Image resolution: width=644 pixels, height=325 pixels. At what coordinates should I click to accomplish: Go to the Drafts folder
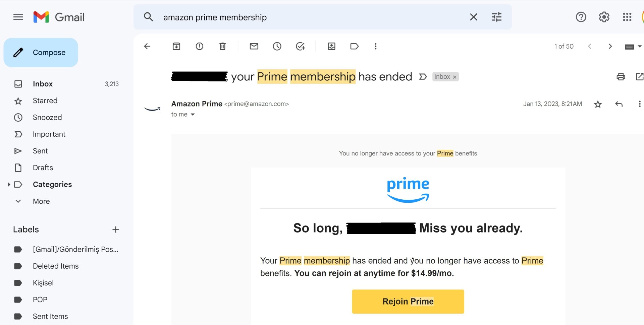click(43, 168)
